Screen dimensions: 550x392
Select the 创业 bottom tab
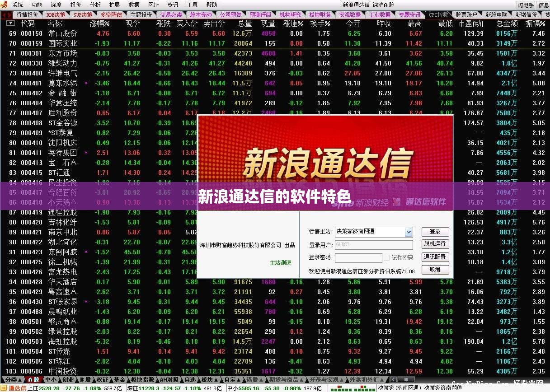point(67,380)
